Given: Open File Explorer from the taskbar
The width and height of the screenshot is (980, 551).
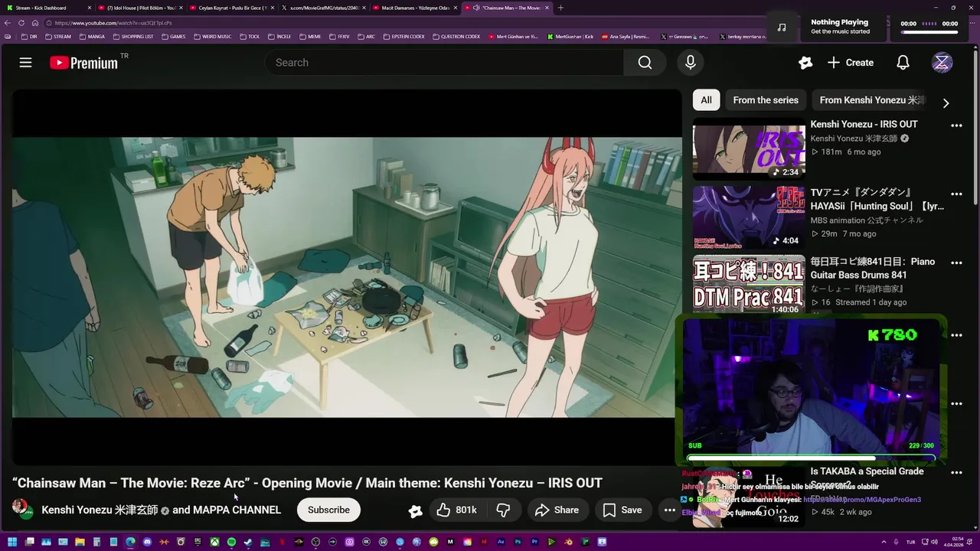Looking at the screenshot, I should [80, 542].
